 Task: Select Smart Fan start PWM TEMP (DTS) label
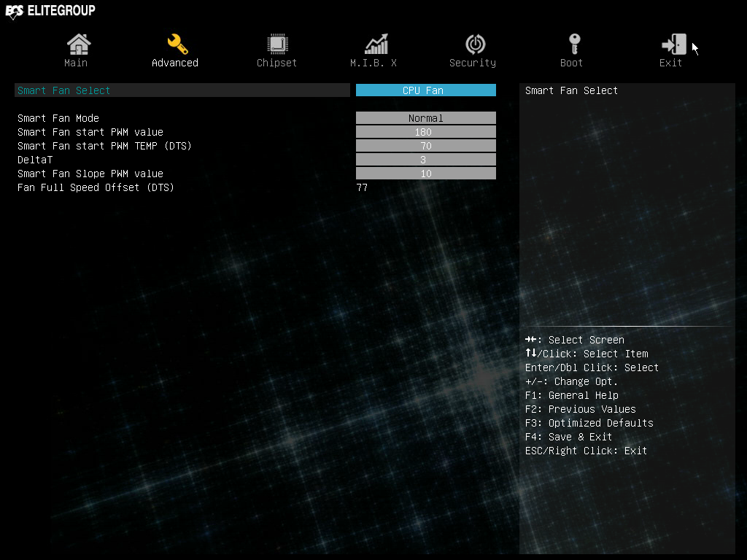(x=104, y=146)
